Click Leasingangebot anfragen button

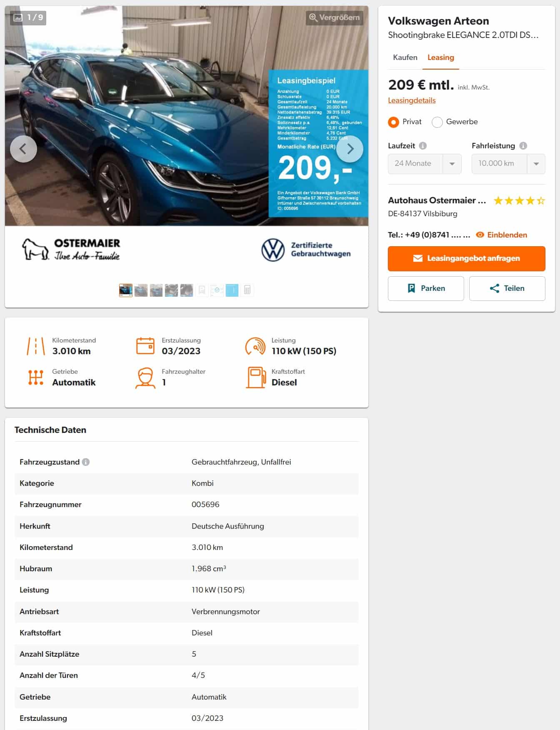(x=467, y=258)
